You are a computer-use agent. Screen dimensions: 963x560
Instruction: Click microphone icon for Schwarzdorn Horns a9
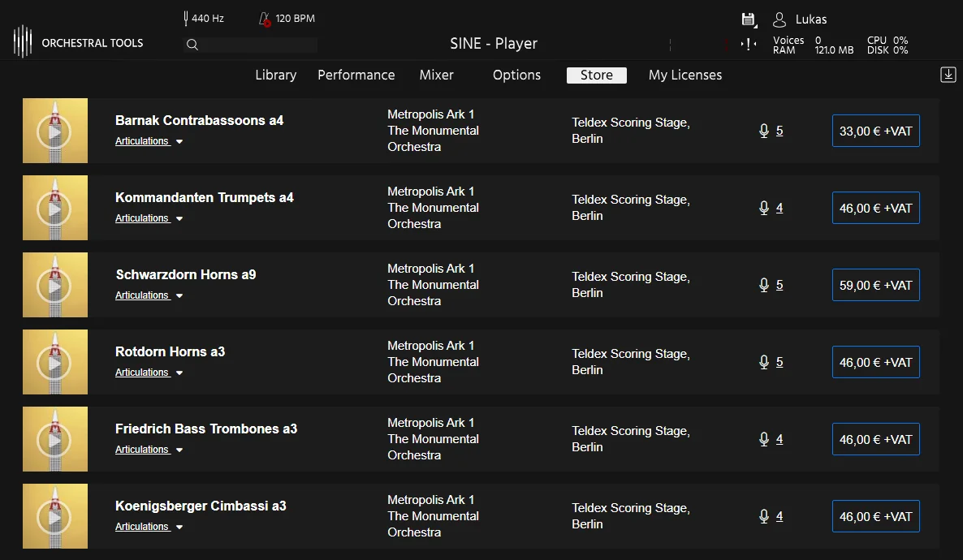(x=764, y=285)
